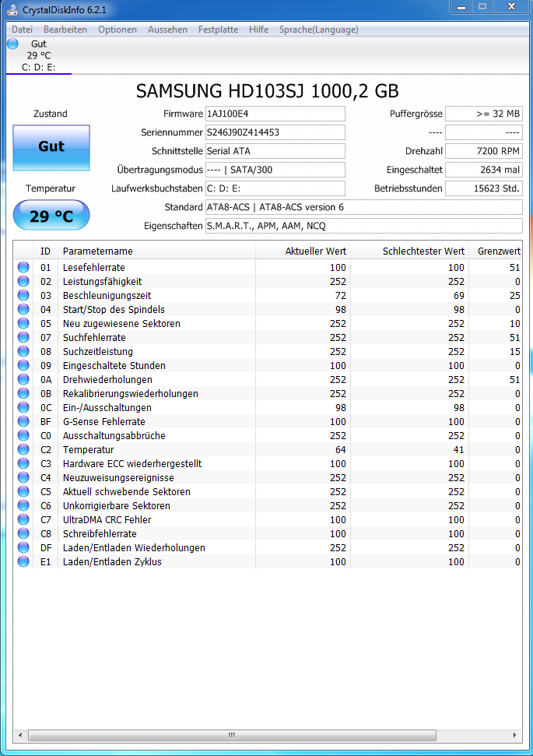Image resolution: width=533 pixels, height=756 pixels.
Task: Click the status orb beside Suchzeitleistung
Action: [23, 351]
